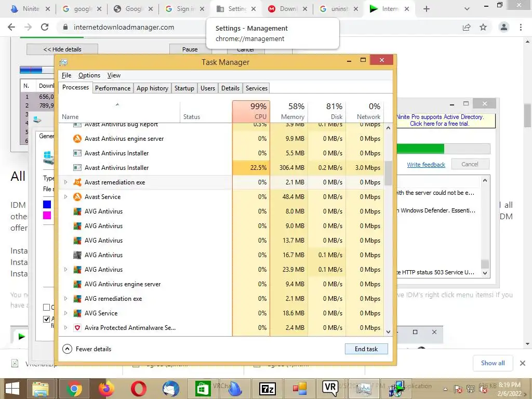The width and height of the screenshot is (532, 399).
Task: Expand the AVG remediation exe process group
Action: click(66, 299)
